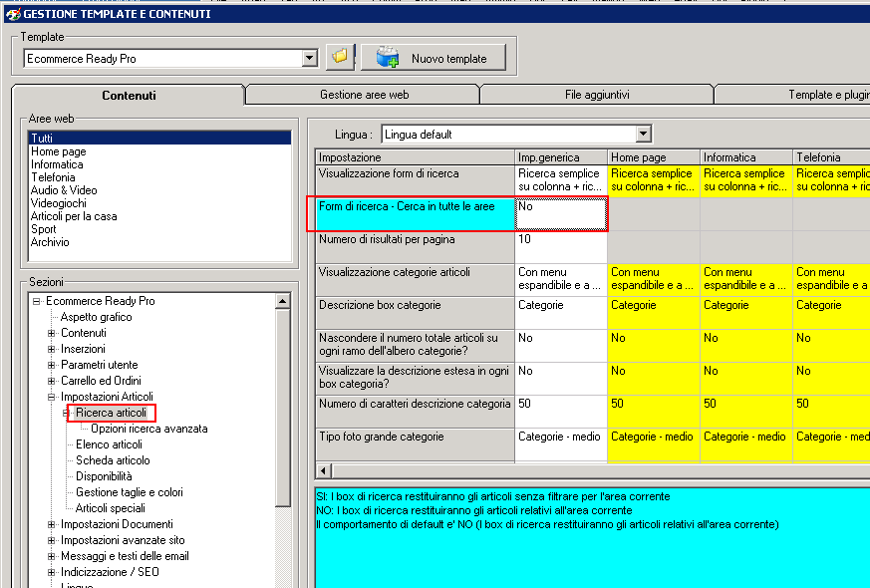Viewport: 870px width, 588px height.
Task: Click the Nuovo template button
Action: [433, 58]
